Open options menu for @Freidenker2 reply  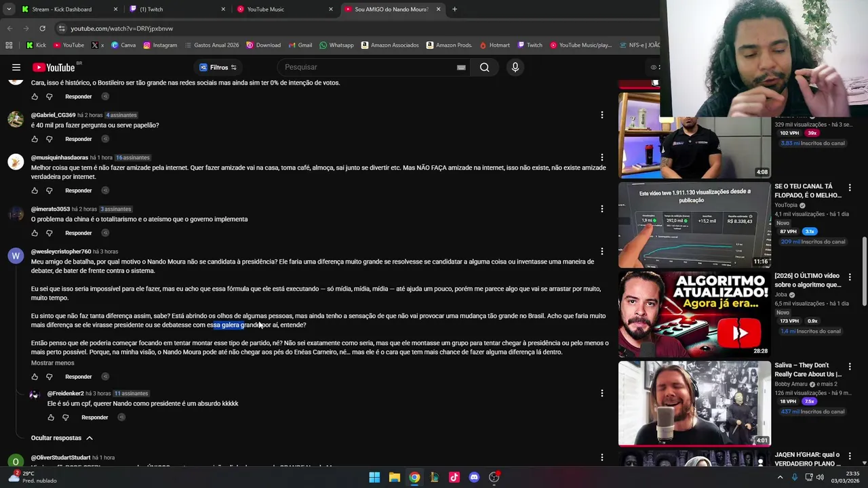(x=601, y=393)
